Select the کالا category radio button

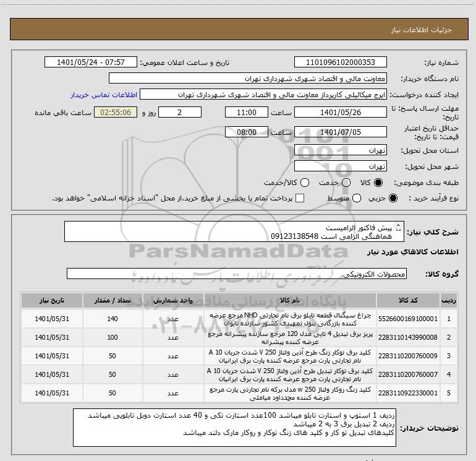coord(378,183)
